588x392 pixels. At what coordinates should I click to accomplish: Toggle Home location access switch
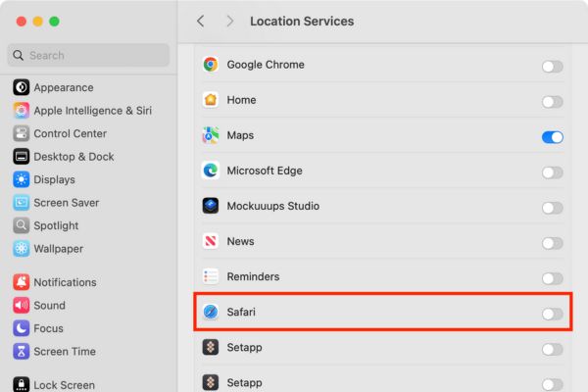click(x=552, y=102)
